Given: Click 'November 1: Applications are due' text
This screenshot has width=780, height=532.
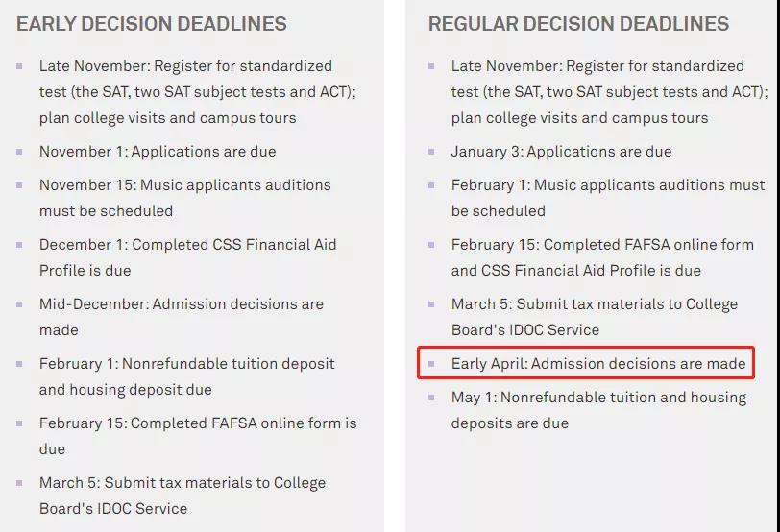Looking at the screenshot, I should (x=158, y=152).
